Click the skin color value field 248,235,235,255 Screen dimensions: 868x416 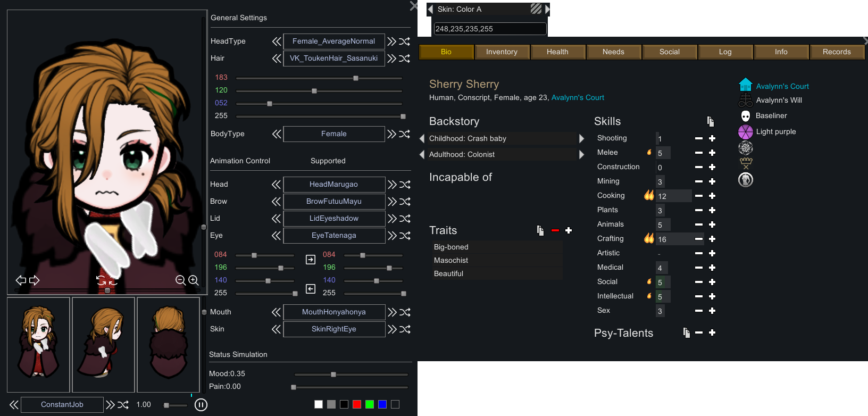490,29
